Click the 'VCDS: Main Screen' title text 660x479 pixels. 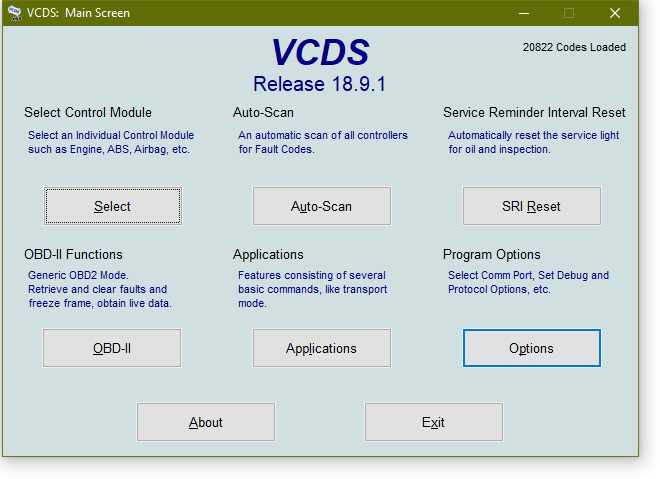click(x=78, y=13)
